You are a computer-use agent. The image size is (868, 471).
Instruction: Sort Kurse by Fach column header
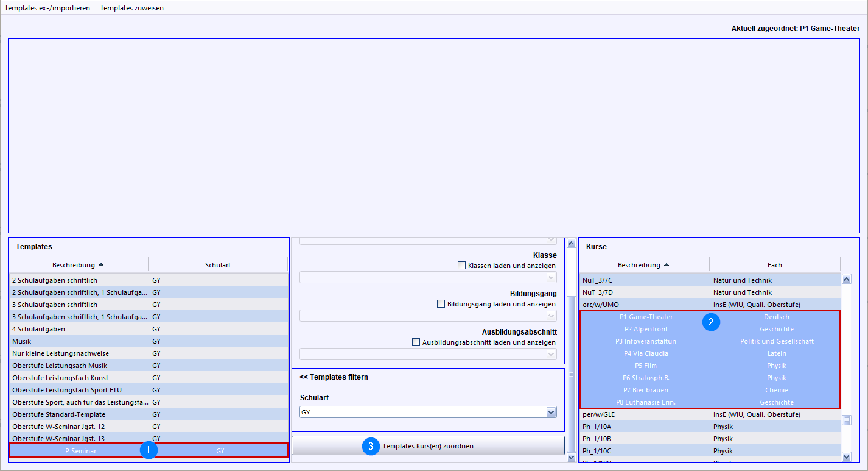(775, 265)
